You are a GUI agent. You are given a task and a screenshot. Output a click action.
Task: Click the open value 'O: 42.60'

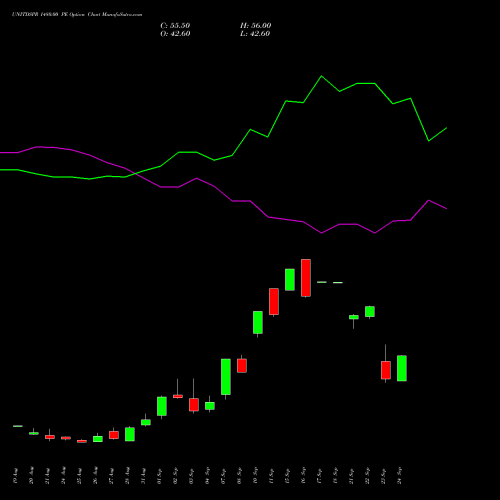(x=175, y=34)
